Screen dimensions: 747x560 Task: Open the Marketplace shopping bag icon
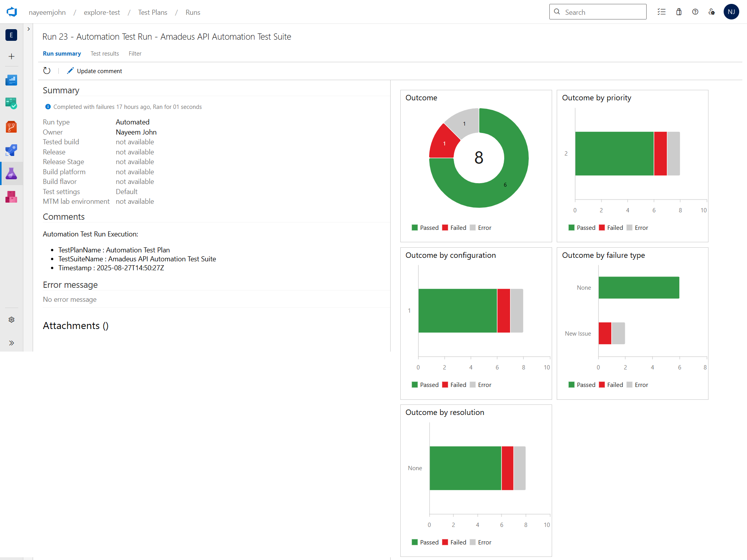(x=679, y=12)
